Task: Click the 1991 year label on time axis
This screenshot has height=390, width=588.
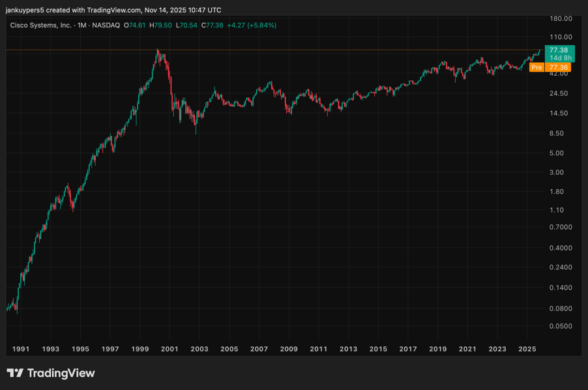Action: 21,349
